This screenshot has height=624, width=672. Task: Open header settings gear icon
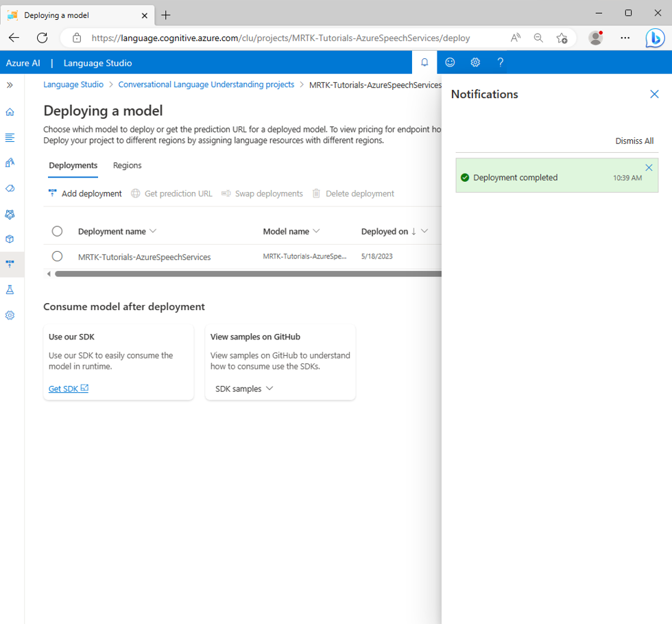[475, 62]
